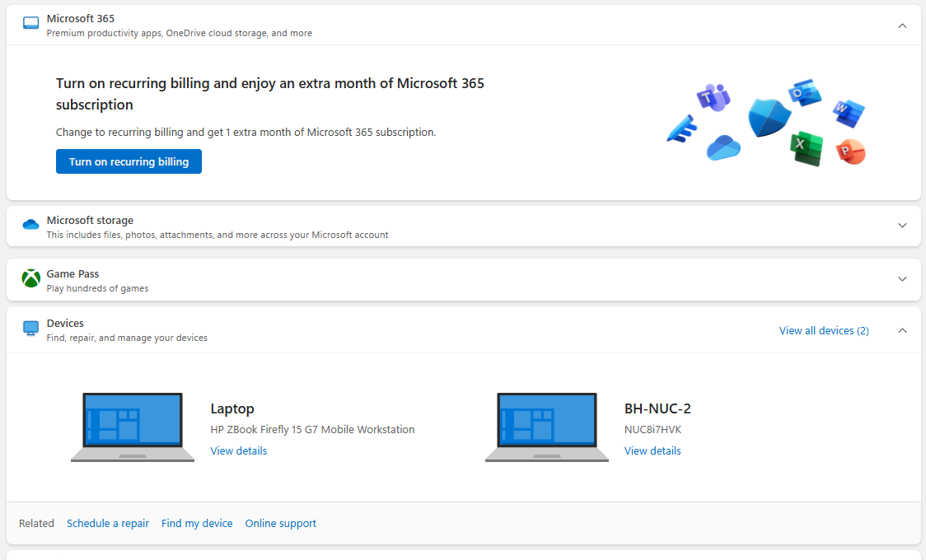Click the recurring billing promo heading
Screen dimensions: 926x560
pyautogui.click(x=270, y=94)
